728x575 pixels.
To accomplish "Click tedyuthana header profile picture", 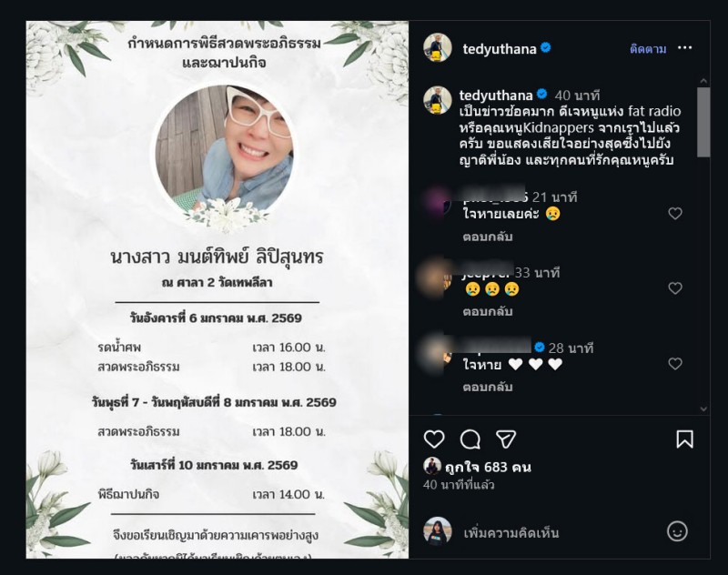I will click(x=438, y=48).
